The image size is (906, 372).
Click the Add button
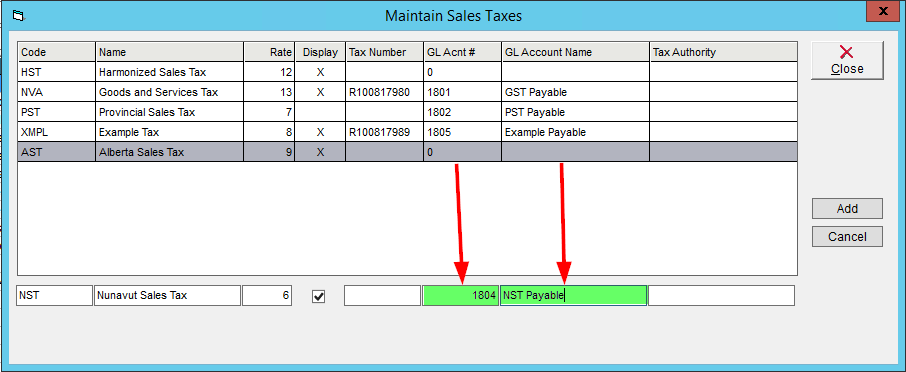tap(847, 209)
